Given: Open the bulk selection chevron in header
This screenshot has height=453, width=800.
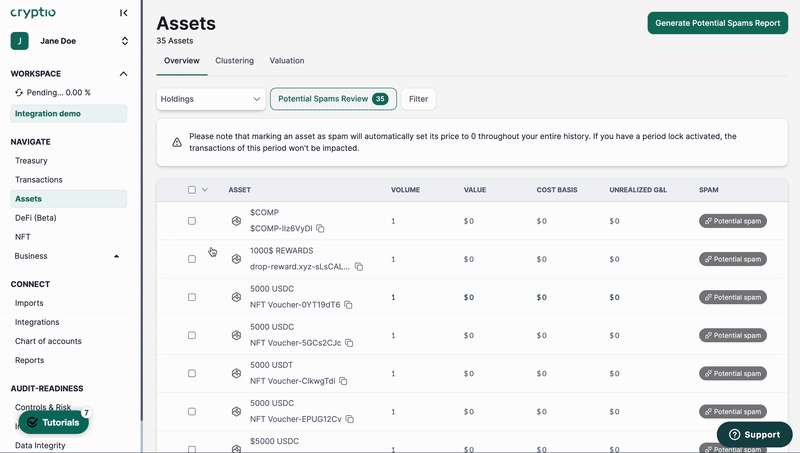Looking at the screenshot, I should pos(205,190).
